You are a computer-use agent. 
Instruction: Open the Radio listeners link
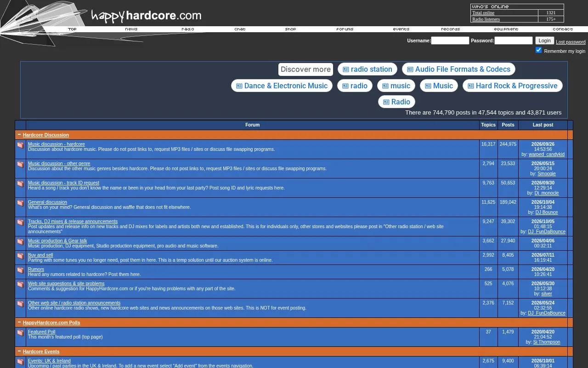[x=486, y=19]
